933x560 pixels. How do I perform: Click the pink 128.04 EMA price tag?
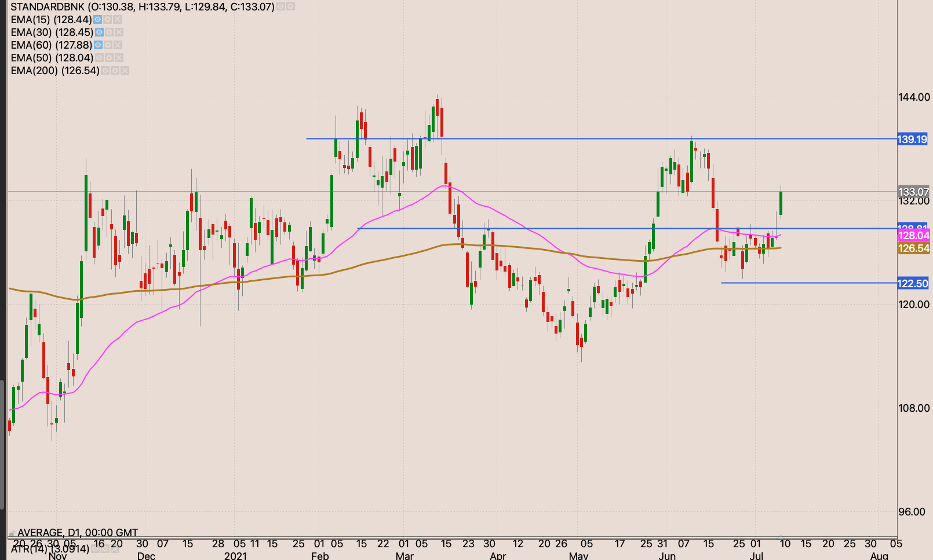tap(913, 235)
